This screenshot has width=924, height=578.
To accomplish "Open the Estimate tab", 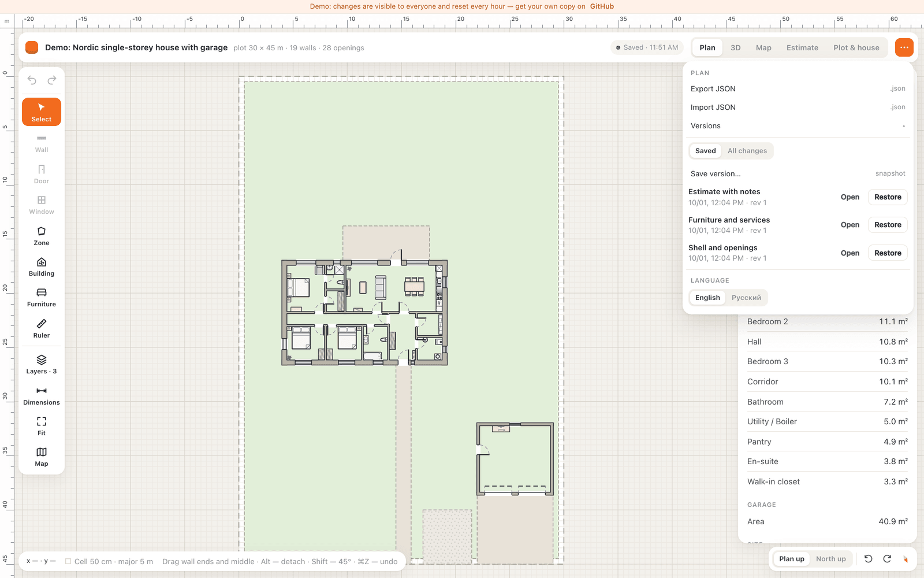I will coord(802,47).
